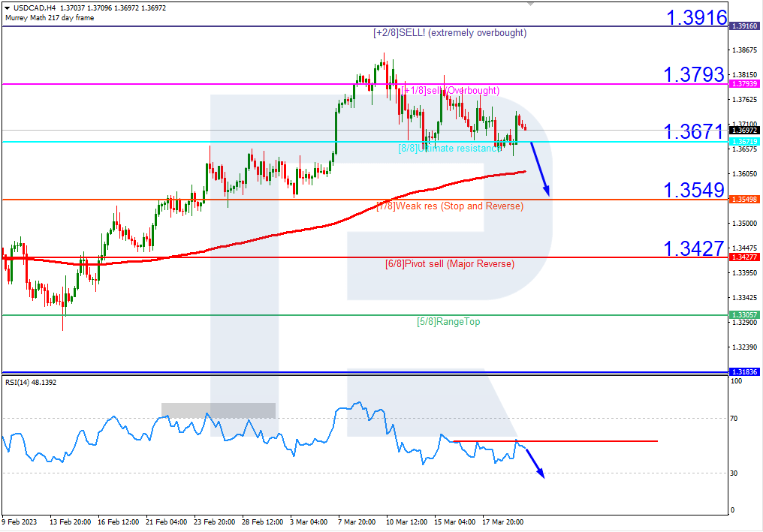Click the RSI 100 axis label
The width and height of the screenshot is (763, 532).
[x=736, y=381]
